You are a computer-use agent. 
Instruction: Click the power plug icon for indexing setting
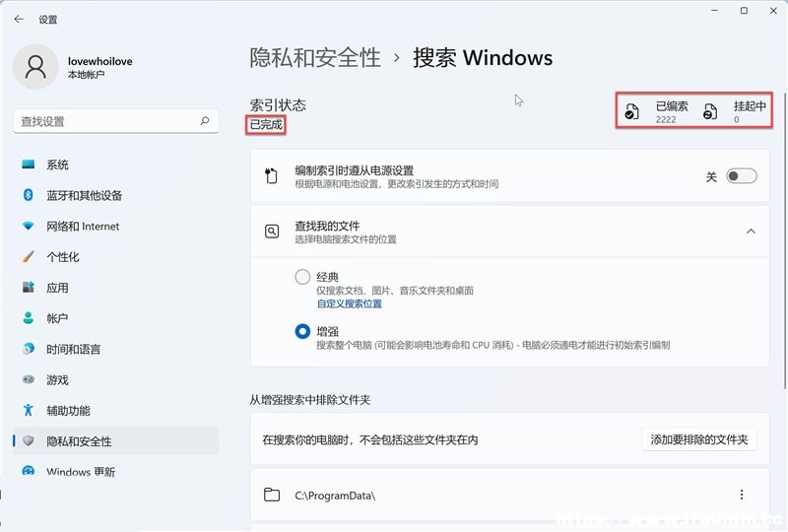pyautogui.click(x=271, y=175)
